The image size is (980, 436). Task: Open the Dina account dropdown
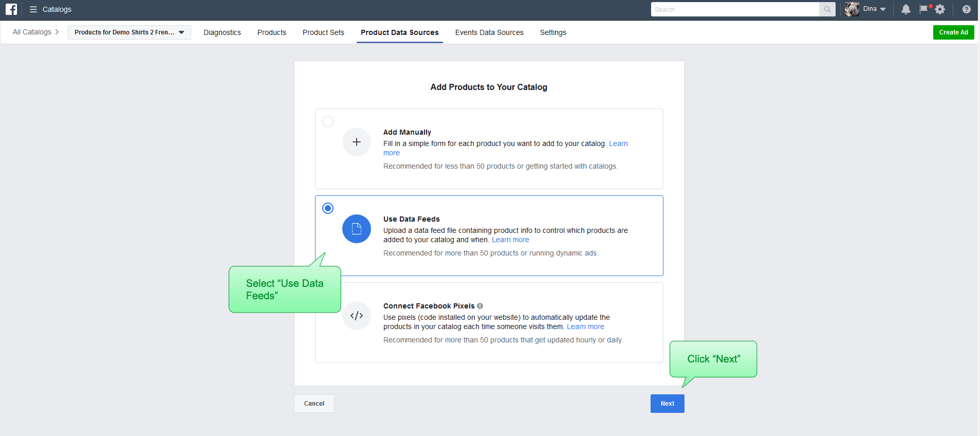(874, 9)
